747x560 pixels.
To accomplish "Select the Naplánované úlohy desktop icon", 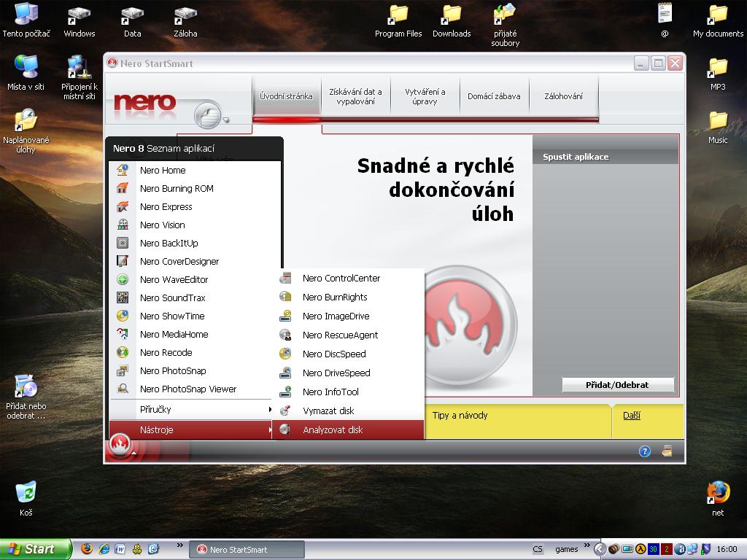I will click(x=26, y=131).
